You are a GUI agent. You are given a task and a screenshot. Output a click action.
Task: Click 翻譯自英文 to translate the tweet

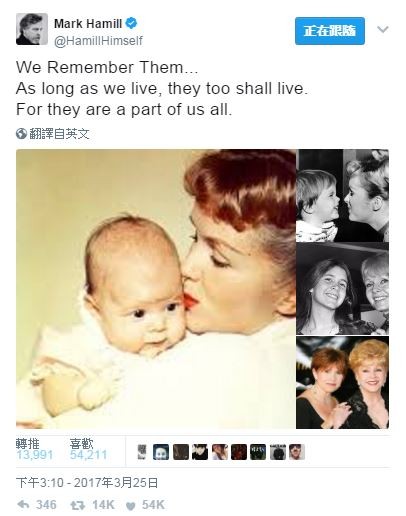coord(59,134)
